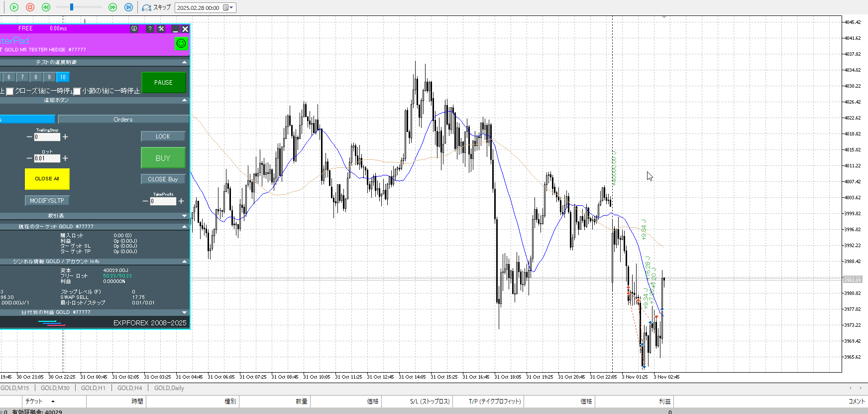The image size is (868, 414).
Task: Click the fast-forward speed-up icon
Action: [x=112, y=7]
